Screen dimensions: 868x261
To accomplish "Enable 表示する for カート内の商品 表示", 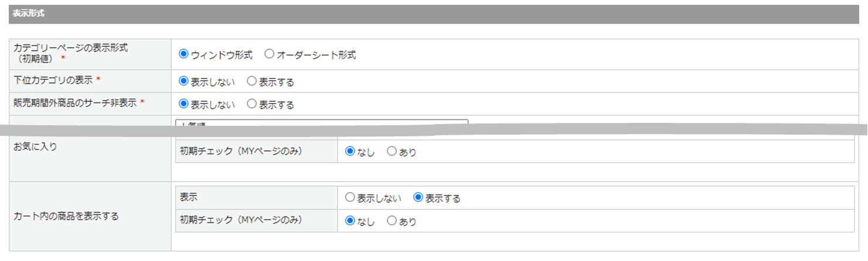I will pyautogui.click(x=418, y=198).
